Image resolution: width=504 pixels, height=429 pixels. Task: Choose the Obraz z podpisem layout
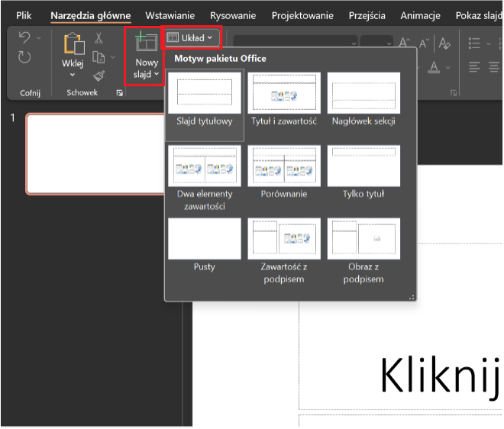point(363,246)
